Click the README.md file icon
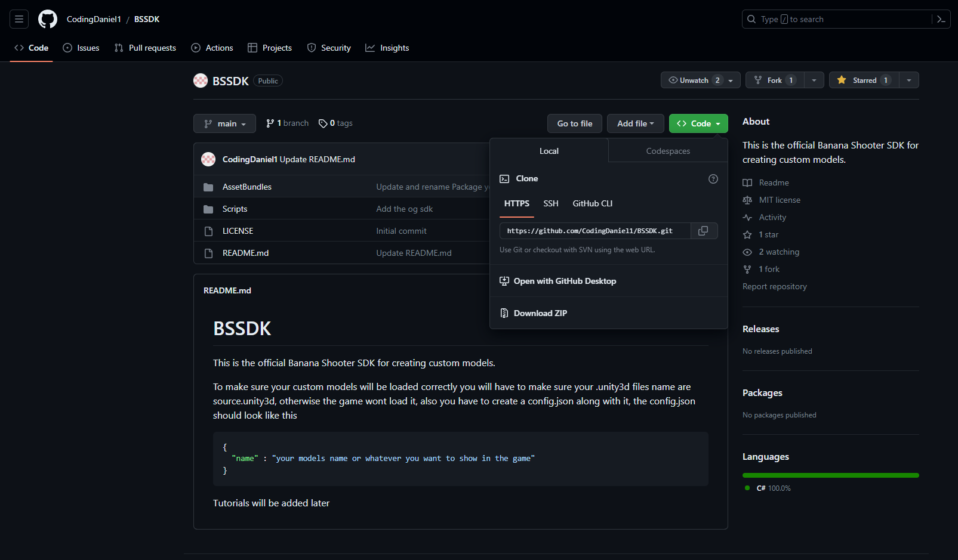 pos(208,253)
